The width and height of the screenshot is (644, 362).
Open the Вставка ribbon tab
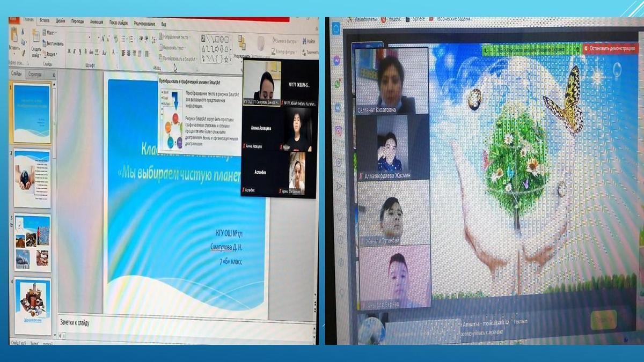coord(46,21)
